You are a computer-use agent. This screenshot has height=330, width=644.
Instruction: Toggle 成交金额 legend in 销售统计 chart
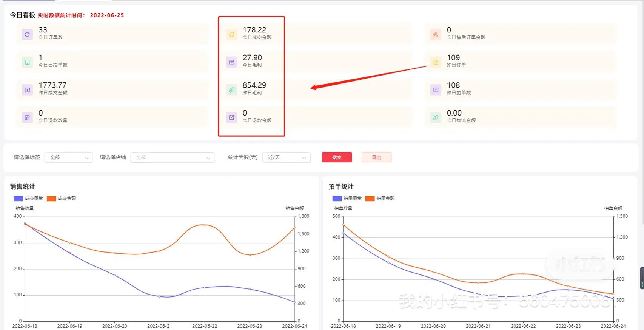pyautogui.click(x=62, y=198)
